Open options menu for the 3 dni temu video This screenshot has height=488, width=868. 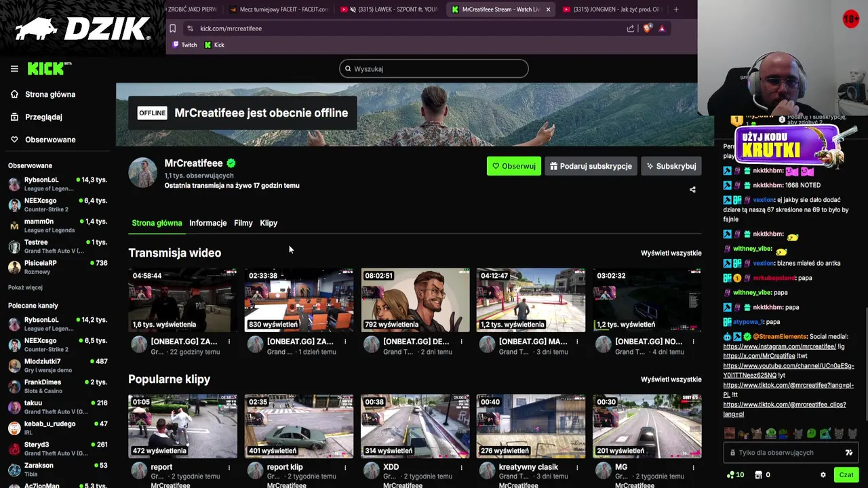pos(577,342)
